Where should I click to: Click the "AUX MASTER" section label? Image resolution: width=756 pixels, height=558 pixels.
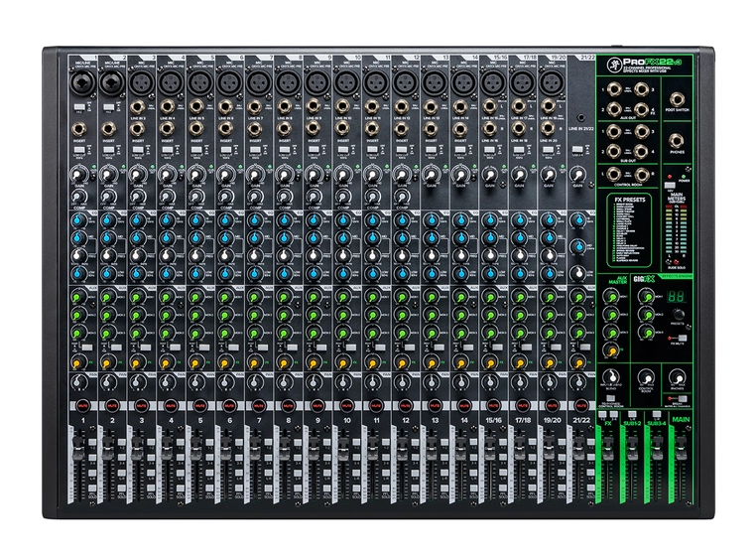tap(617, 280)
